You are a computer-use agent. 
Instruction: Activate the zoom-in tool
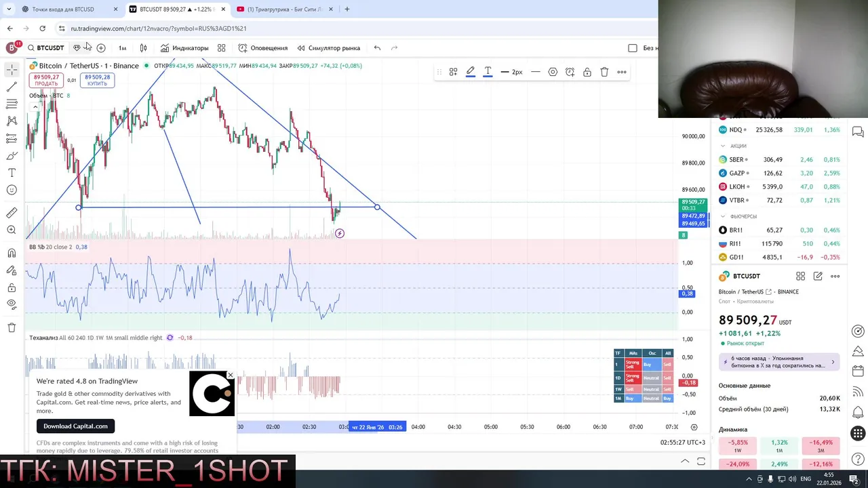[x=12, y=230]
